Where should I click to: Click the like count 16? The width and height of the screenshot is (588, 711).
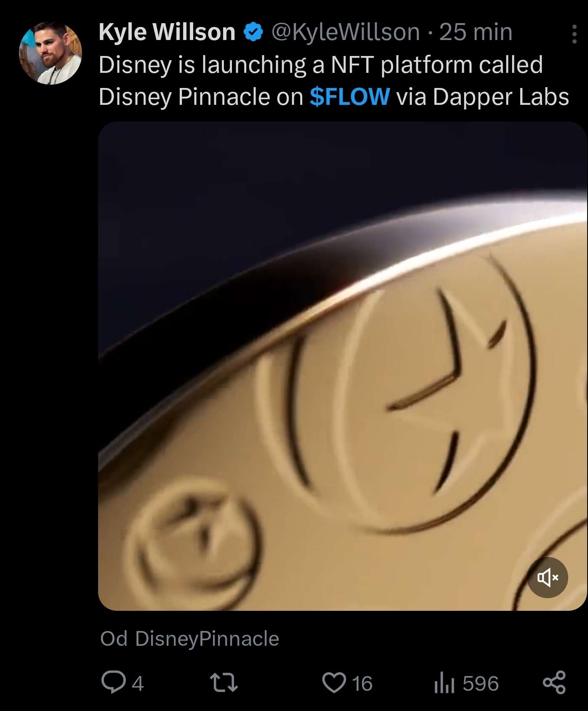(362, 683)
